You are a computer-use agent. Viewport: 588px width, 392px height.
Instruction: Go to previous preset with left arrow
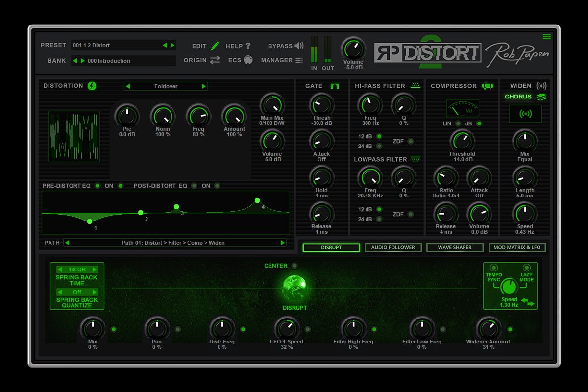tap(165, 45)
